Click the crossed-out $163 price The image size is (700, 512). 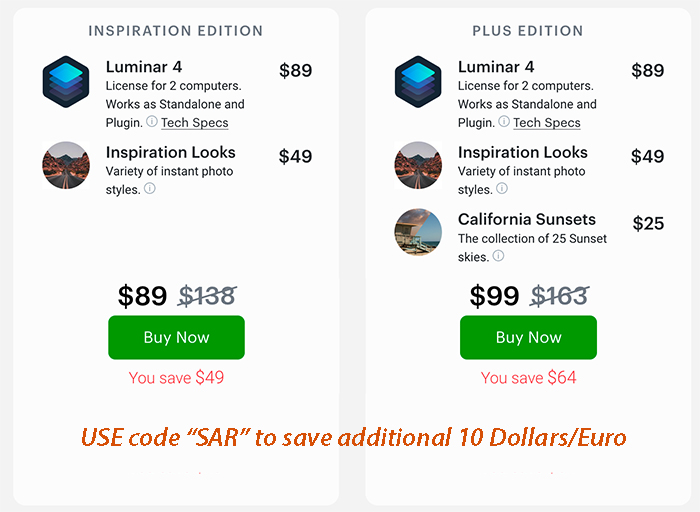click(560, 296)
